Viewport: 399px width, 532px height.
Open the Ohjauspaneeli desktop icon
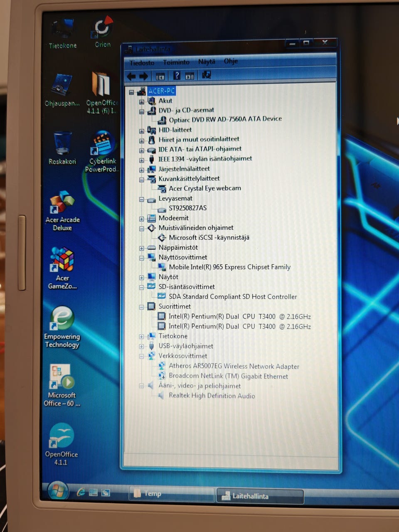click(x=62, y=90)
